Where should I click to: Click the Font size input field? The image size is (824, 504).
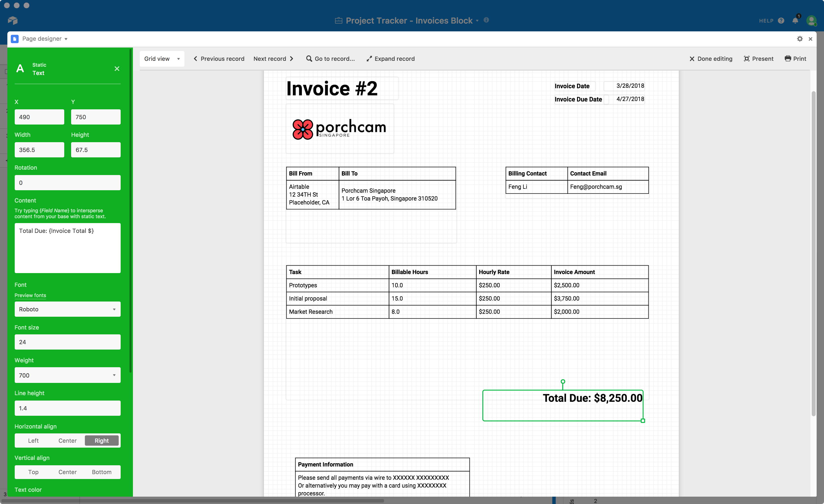[x=66, y=342]
